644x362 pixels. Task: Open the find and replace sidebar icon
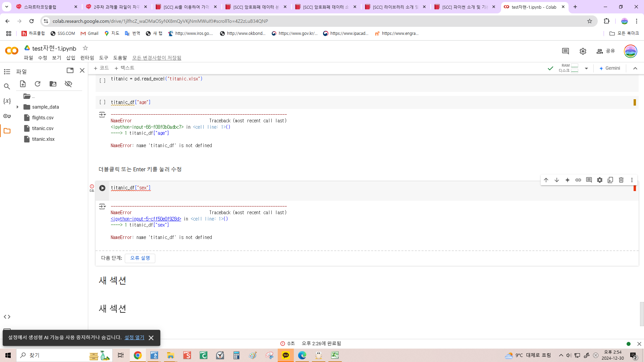(7, 86)
